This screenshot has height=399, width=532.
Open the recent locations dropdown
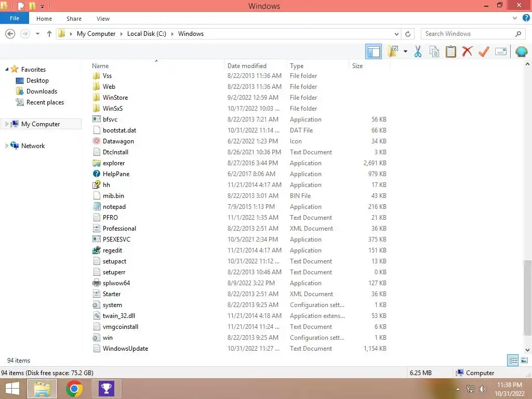(37, 34)
